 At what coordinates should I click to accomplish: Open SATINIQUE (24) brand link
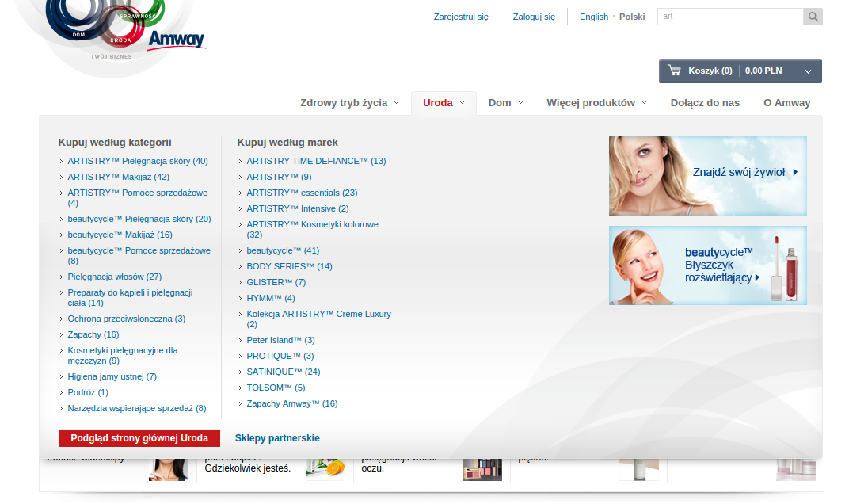pos(283,372)
